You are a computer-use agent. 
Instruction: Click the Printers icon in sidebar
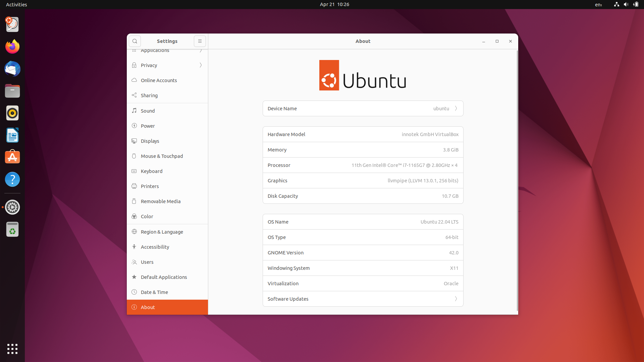coord(134,186)
